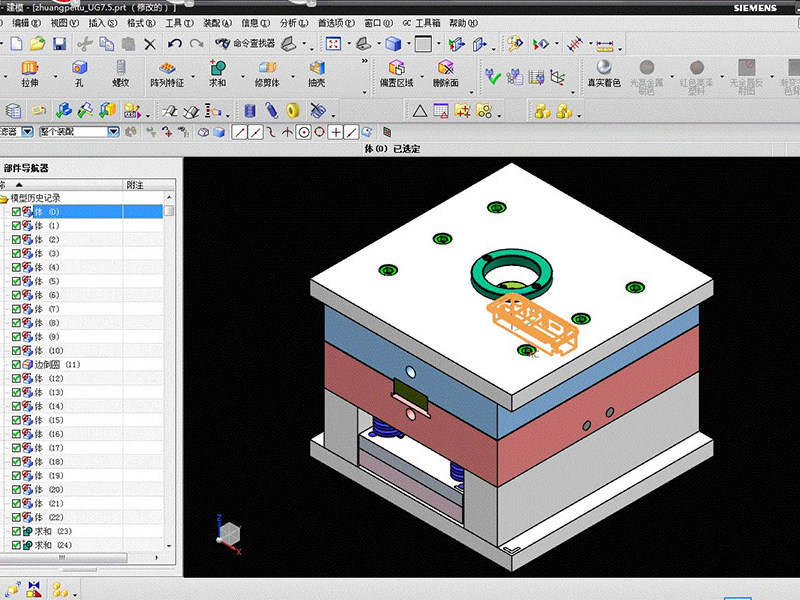Expand the dropdown arrow beside 拉伸
Image resolution: width=800 pixels, height=600 pixels.
(x=56, y=77)
